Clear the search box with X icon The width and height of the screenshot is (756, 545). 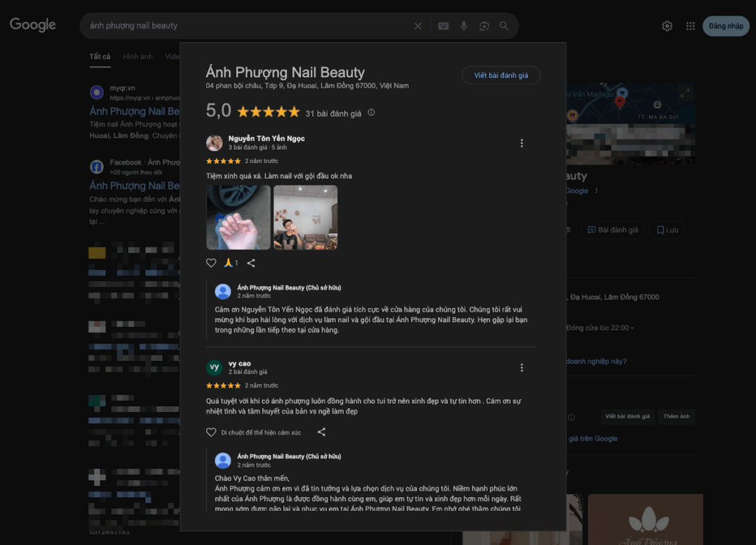tap(418, 26)
